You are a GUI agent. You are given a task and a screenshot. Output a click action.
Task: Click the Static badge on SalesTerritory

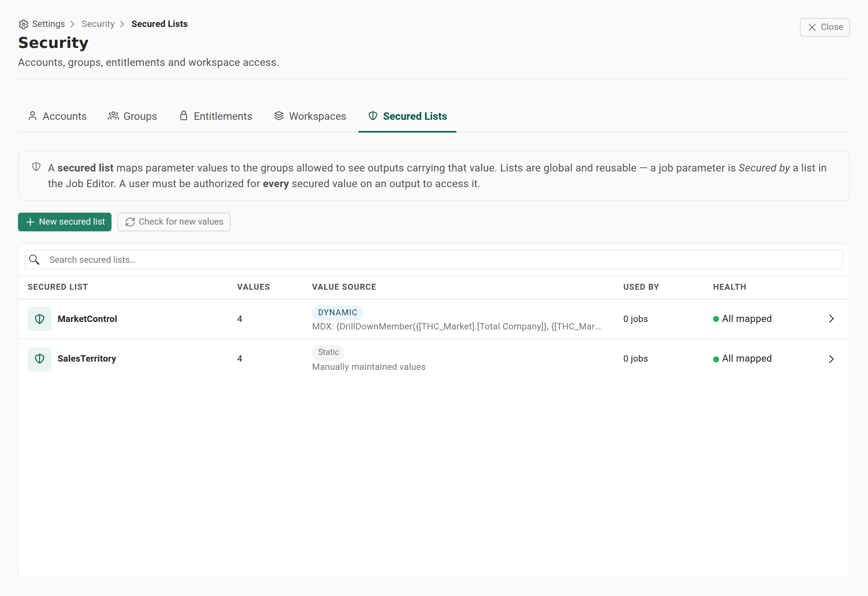[328, 352]
